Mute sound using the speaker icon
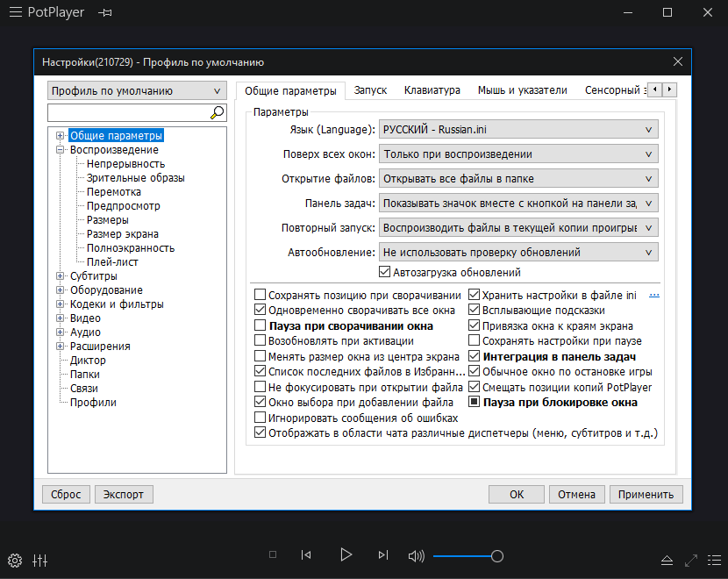Screen dimensions: 728x579 coord(416,556)
